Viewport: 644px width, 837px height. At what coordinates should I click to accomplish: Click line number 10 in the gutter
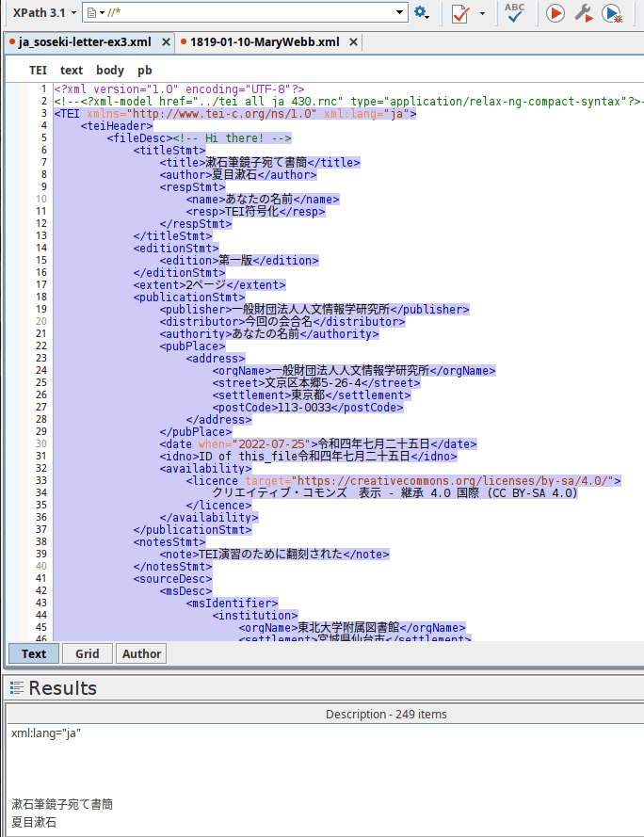[x=41, y=199]
